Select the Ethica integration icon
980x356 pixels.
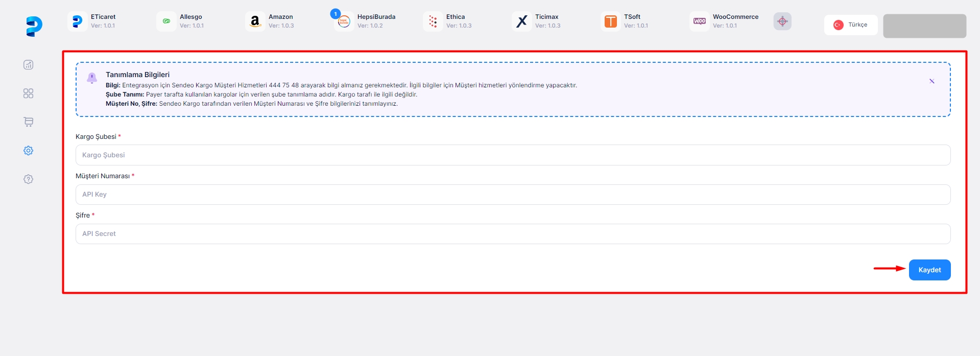click(433, 21)
